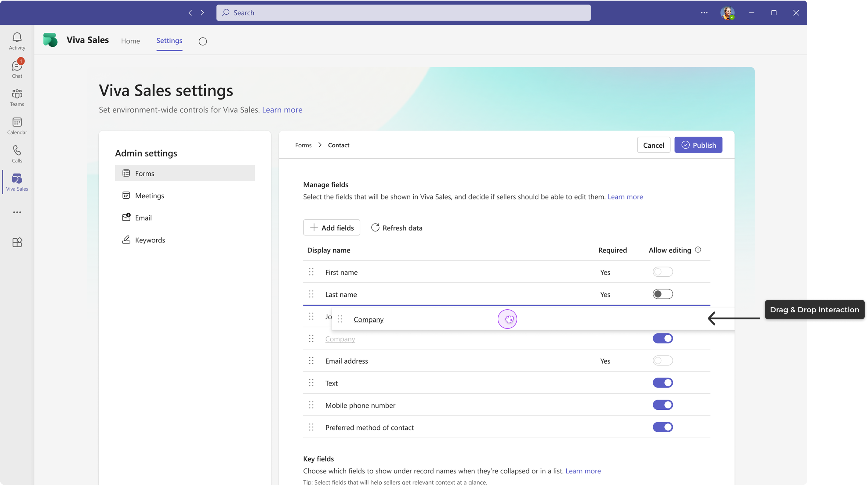Screen dimensions: 868x485
Task: Click the Viva Sales logo
Action: pos(51,40)
